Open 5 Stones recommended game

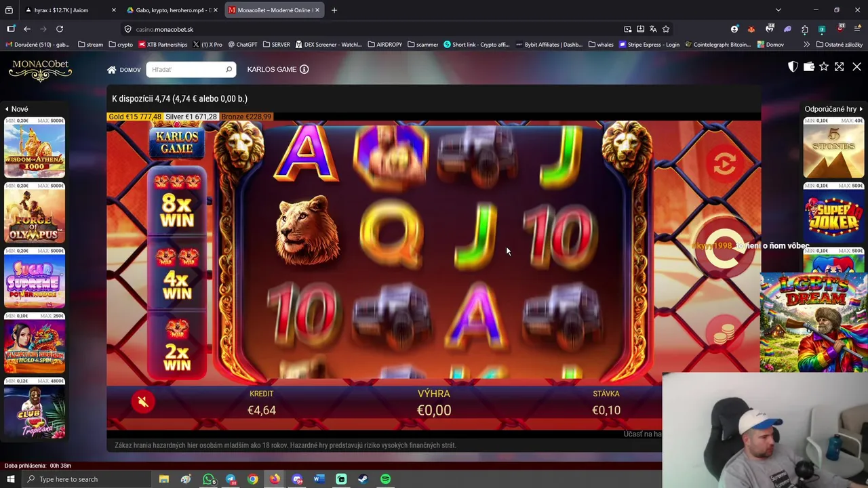coord(833,148)
